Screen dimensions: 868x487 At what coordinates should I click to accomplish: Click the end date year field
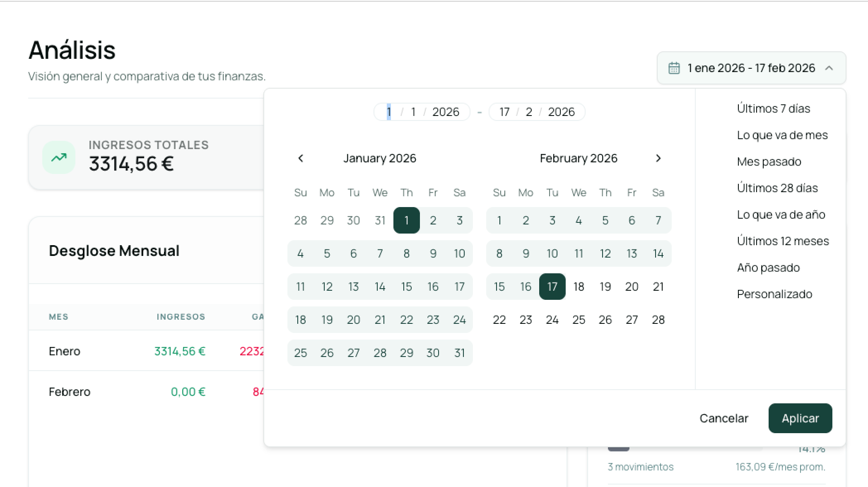(561, 112)
